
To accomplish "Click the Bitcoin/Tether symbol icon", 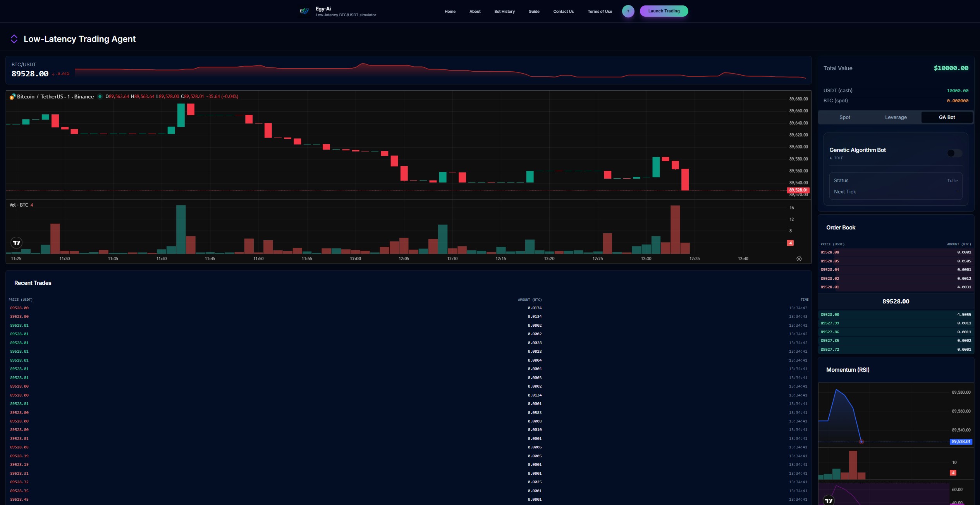I will tap(12, 97).
